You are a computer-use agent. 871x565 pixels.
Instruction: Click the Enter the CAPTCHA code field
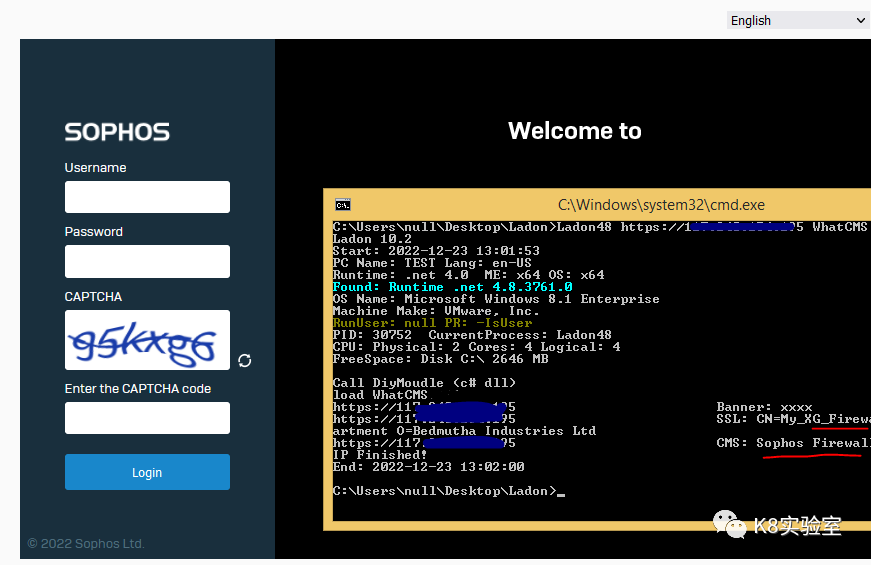pyautogui.click(x=147, y=418)
